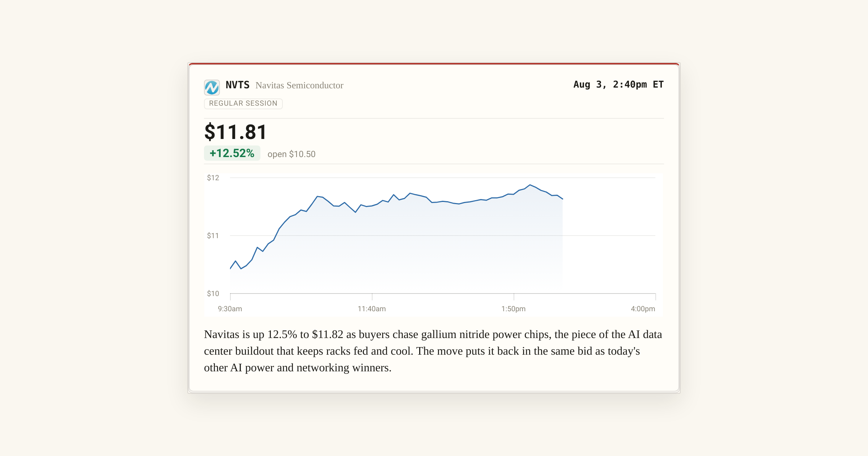The height and width of the screenshot is (456, 868).
Task: Open the Navitas Semiconductor company name
Action: click(x=299, y=85)
